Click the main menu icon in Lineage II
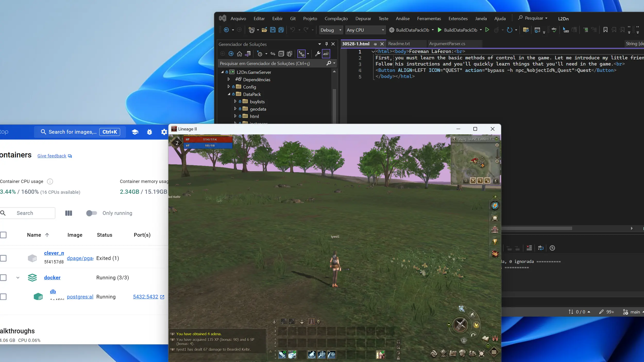 (494, 352)
